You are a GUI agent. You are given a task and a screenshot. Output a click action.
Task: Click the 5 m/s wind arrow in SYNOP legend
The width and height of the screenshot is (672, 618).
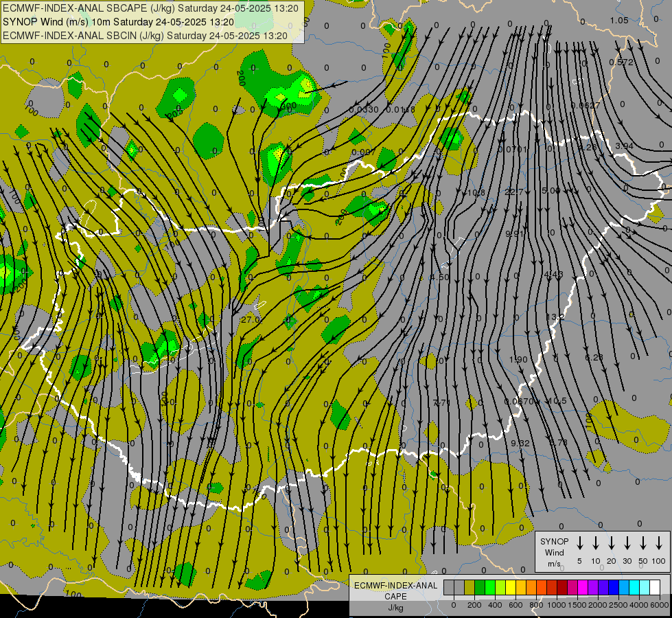point(580,543)
